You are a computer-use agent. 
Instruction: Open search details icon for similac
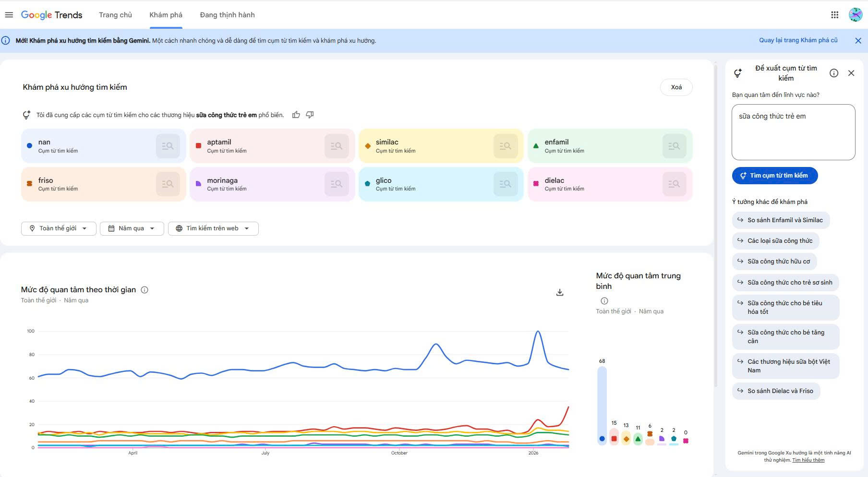tap(505, 146)
